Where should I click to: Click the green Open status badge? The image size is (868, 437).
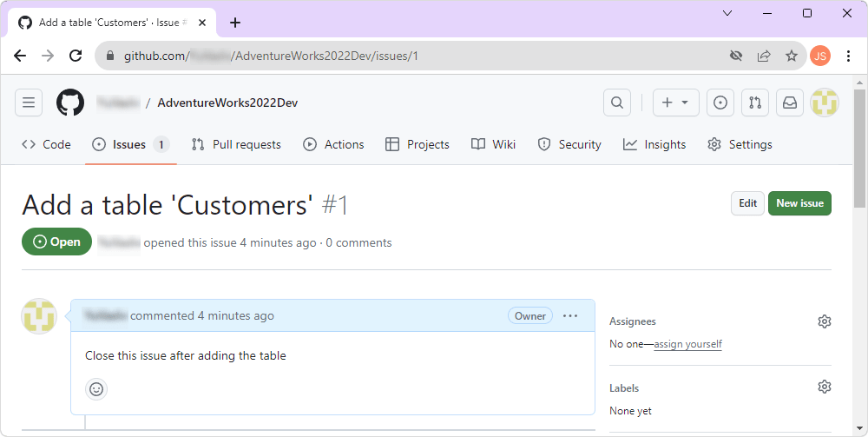click(57, 242)
